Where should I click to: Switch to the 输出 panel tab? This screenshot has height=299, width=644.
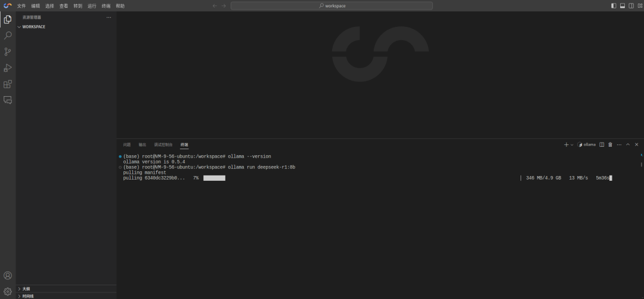click(142, 145)
